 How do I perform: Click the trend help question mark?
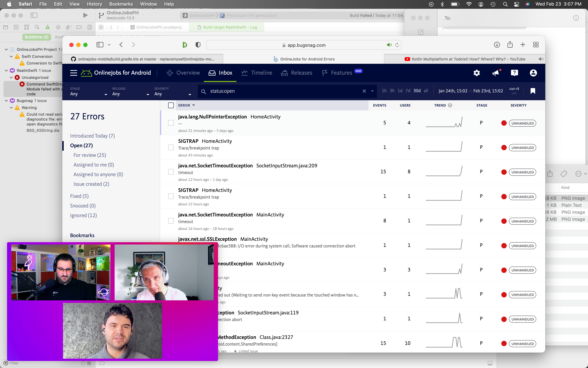[x=450, y=105]
